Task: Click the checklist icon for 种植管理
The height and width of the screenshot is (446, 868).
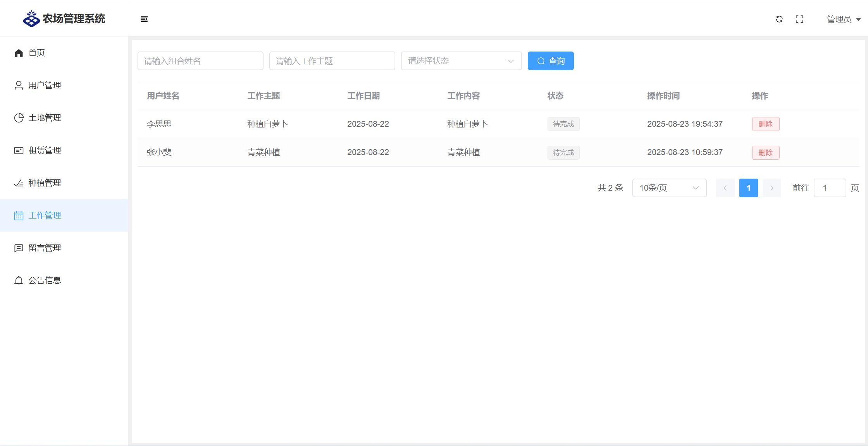Action: [x=19, y=183]
